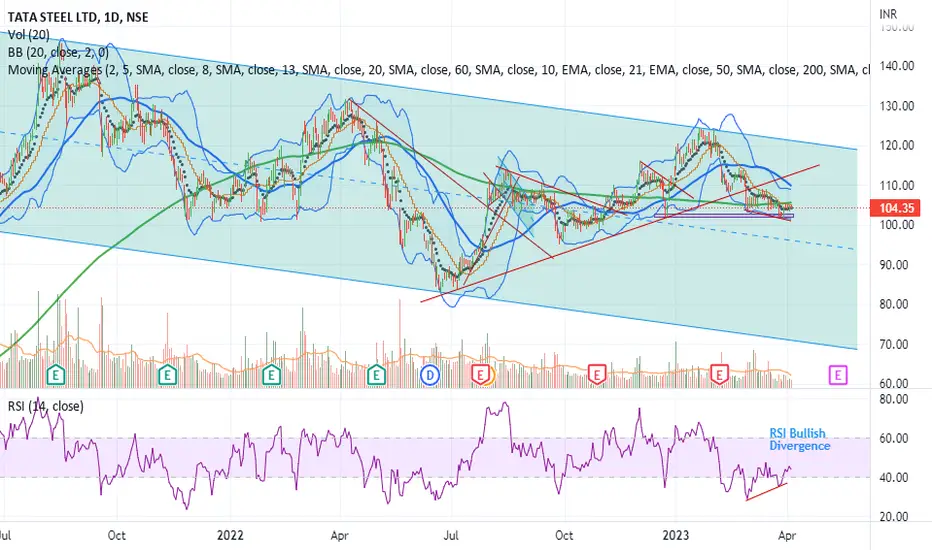Click the RSI Bullish Divergence annotation

(799, 439)
